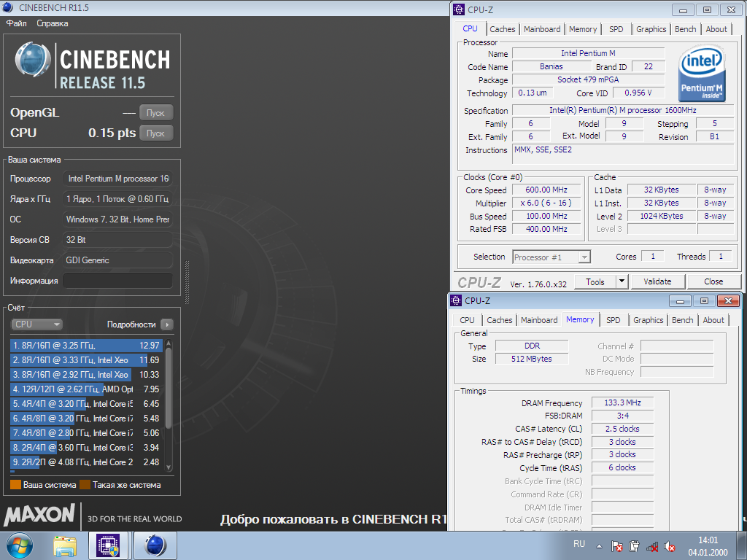Open Memory tab in upper CPU-Z window
The image size is (747, 560).
[x=583, y=29]
